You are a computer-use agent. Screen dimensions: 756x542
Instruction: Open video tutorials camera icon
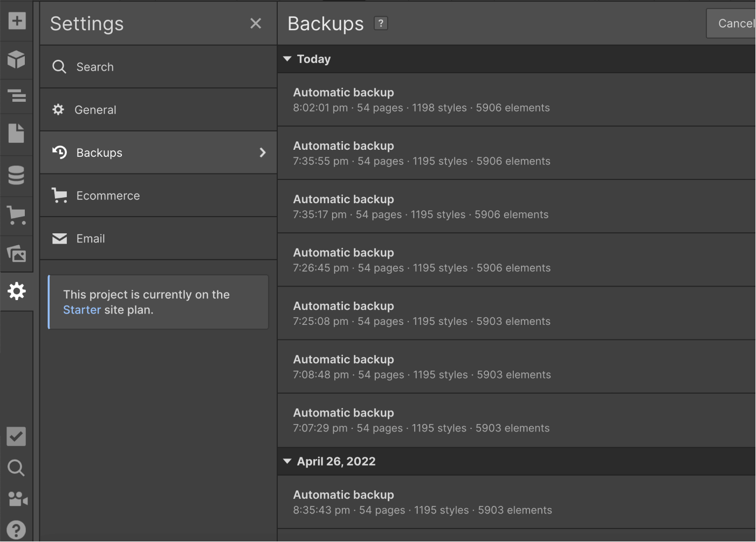[x=17, y=499]
